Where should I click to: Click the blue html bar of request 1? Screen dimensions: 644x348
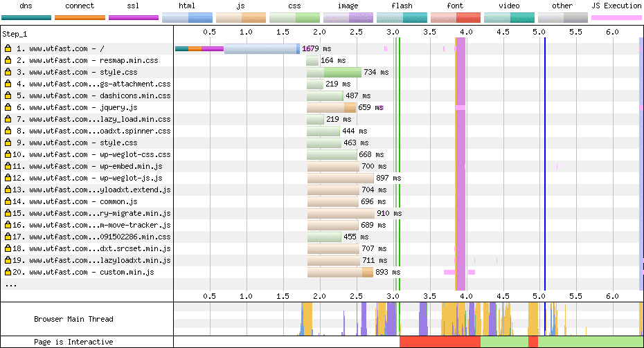[260, 49]
